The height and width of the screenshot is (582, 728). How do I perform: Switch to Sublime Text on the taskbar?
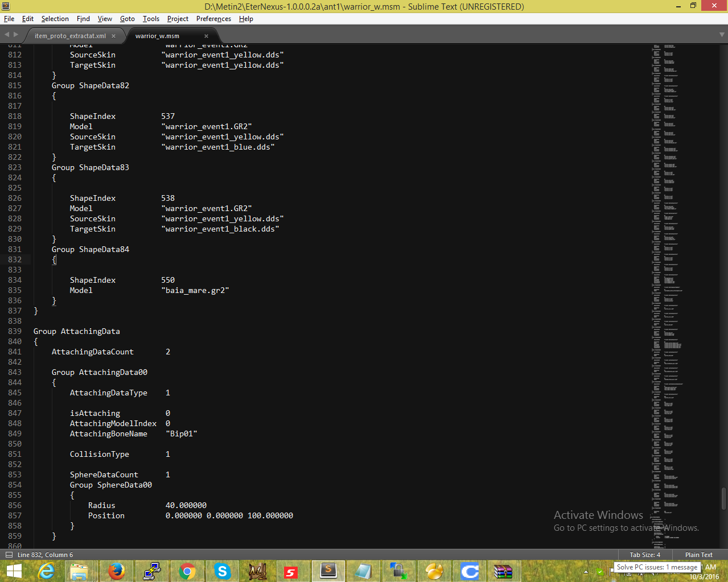tap(328, 571)
